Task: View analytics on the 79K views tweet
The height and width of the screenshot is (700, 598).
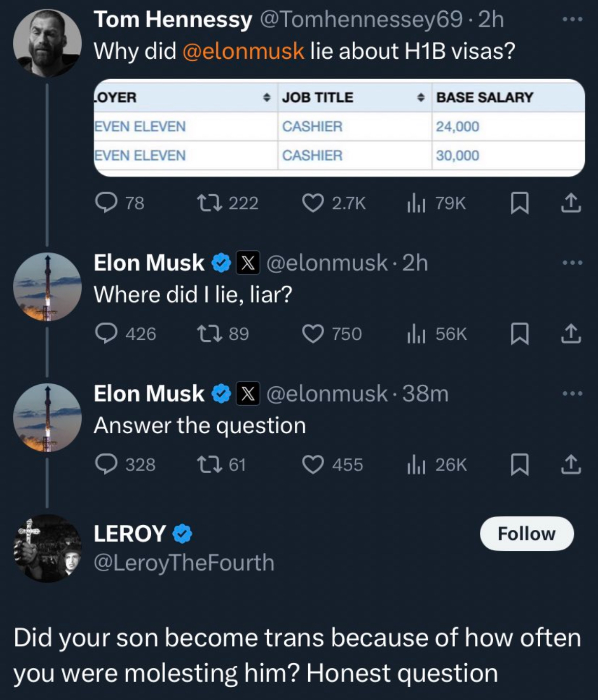Action: point(416,203)
